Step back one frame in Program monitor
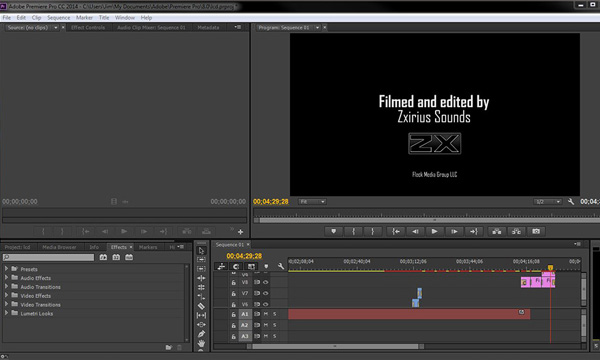The image size is (600, 360). pyautogui.click(x=415, y=231)
